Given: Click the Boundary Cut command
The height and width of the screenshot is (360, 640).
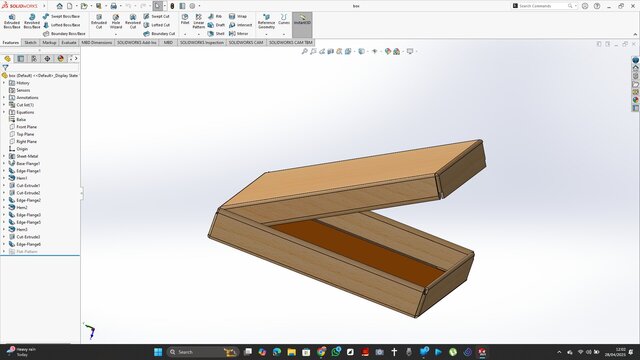Looking at the screenshot, I should tap(159, 33).
